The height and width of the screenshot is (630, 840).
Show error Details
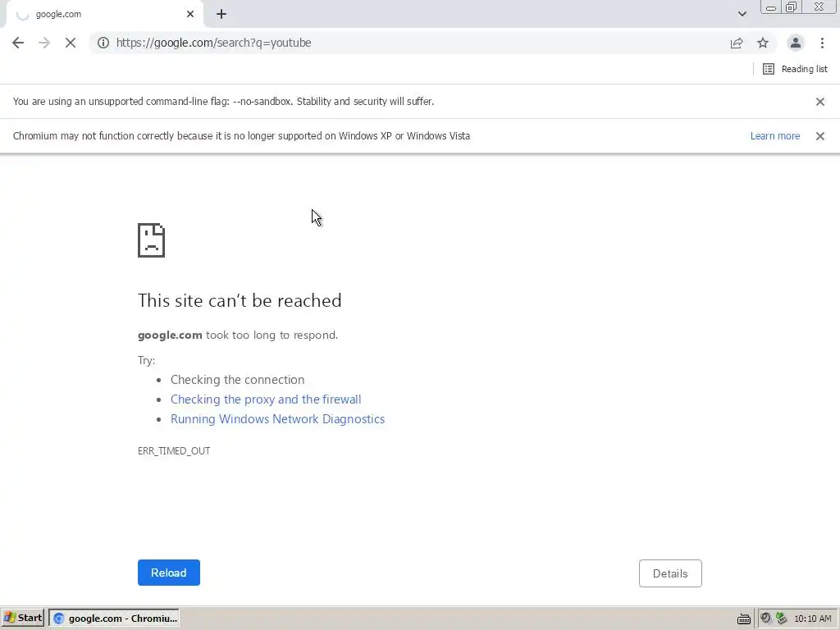click(670, 573)
